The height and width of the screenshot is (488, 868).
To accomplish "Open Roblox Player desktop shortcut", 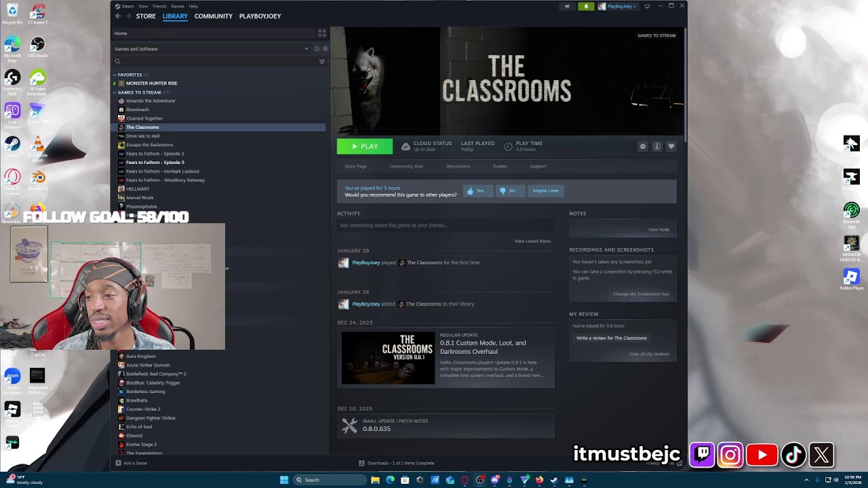I will [852, 279].
